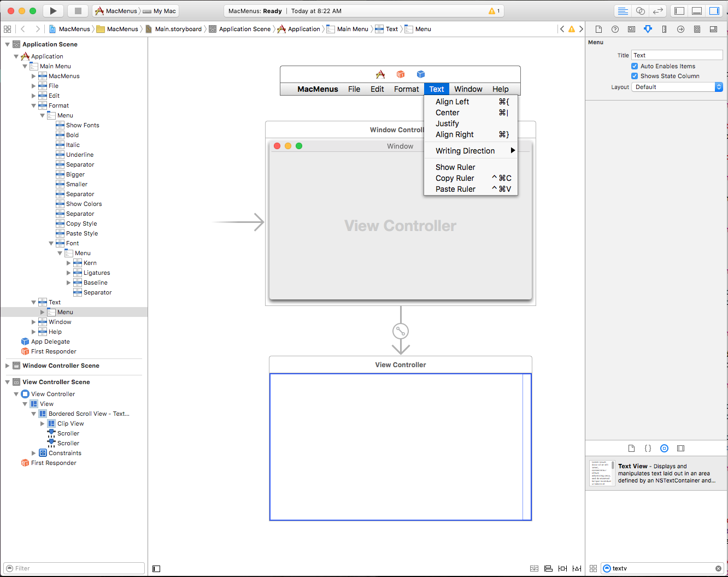728x577 pixels.
Task: Hide the Navigator pane via toolbar
Action: click(679, 11)
